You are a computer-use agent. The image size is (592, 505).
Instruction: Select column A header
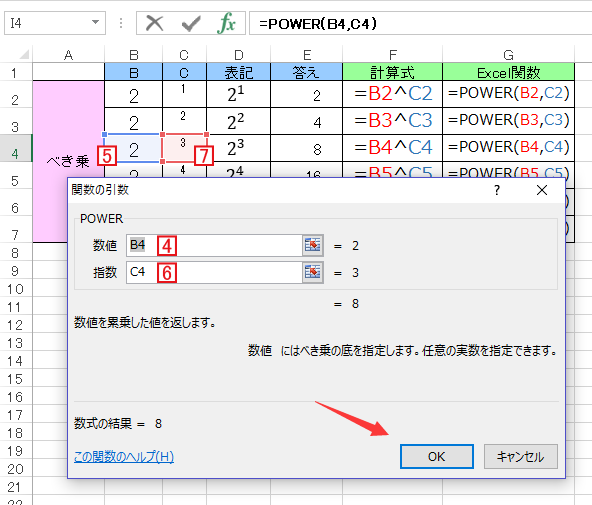68,55
